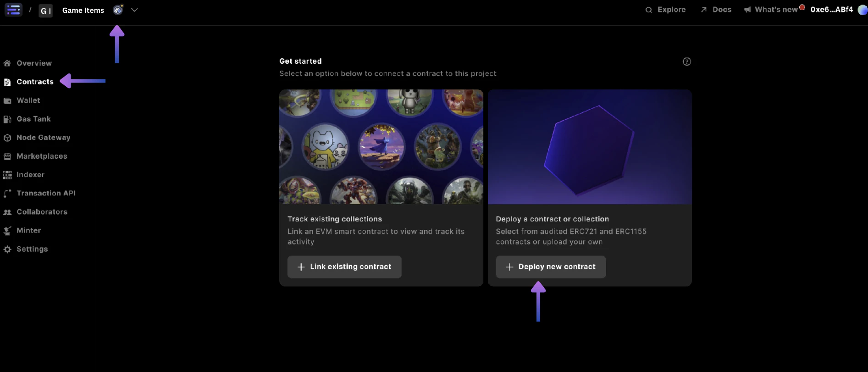Open the Explore link
This screenshot has height=372, width=868.
(671, 10)
